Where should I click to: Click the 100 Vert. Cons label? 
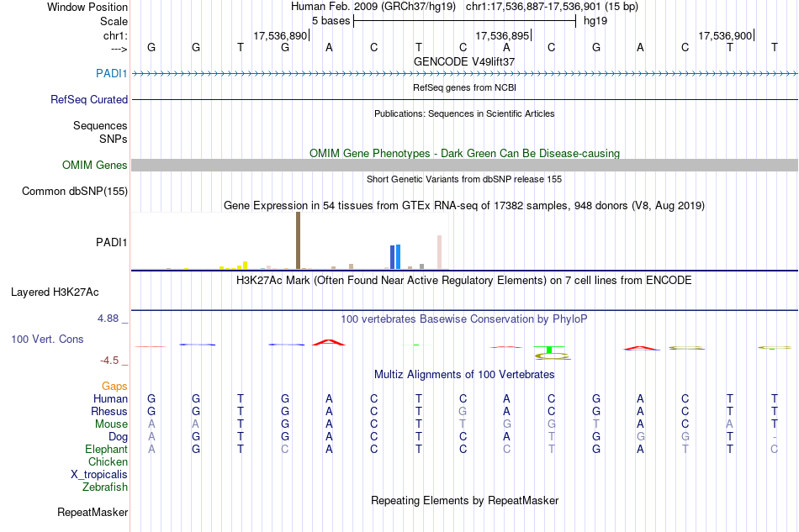47,339
